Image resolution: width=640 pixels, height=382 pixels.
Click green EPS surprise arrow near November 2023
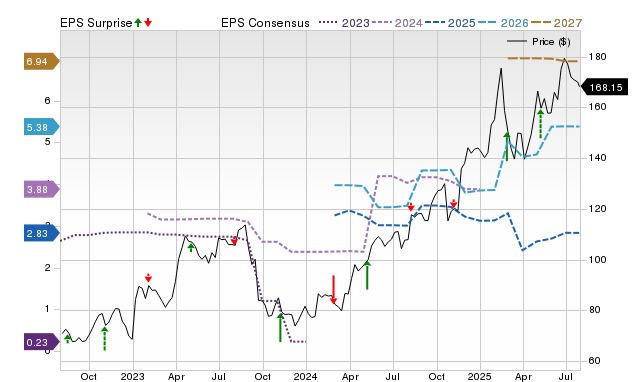(280, 328)
